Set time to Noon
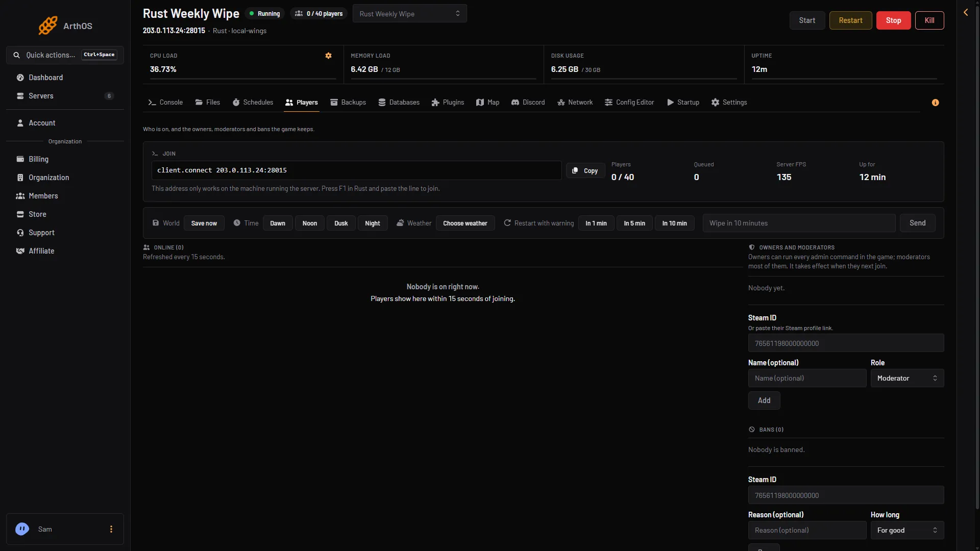Viewport: 980px width, 551px height. coord(310,223)
